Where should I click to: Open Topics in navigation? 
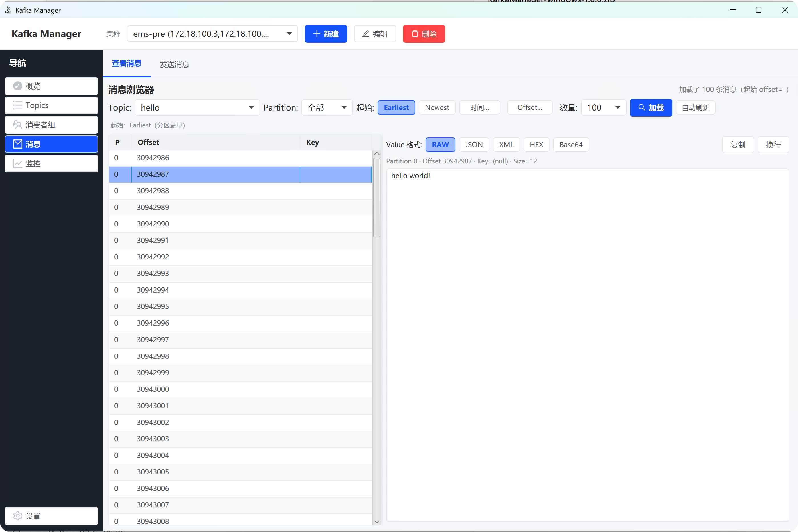coord(51,105)
